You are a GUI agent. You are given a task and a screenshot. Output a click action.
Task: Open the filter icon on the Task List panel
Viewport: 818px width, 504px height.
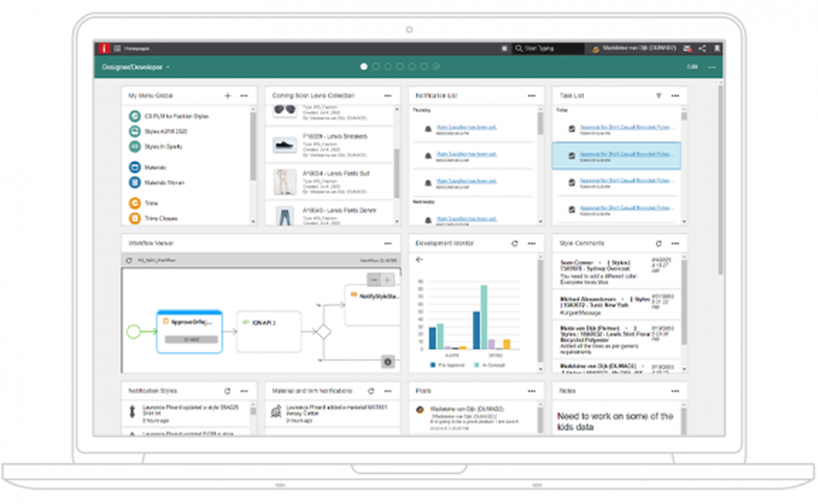(658, 95)
